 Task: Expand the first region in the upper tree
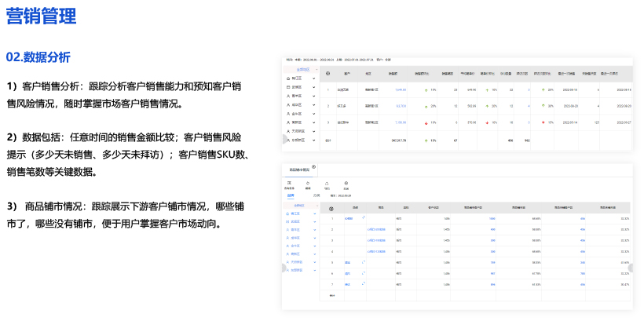pyautogui.click(x=314, y=79)
